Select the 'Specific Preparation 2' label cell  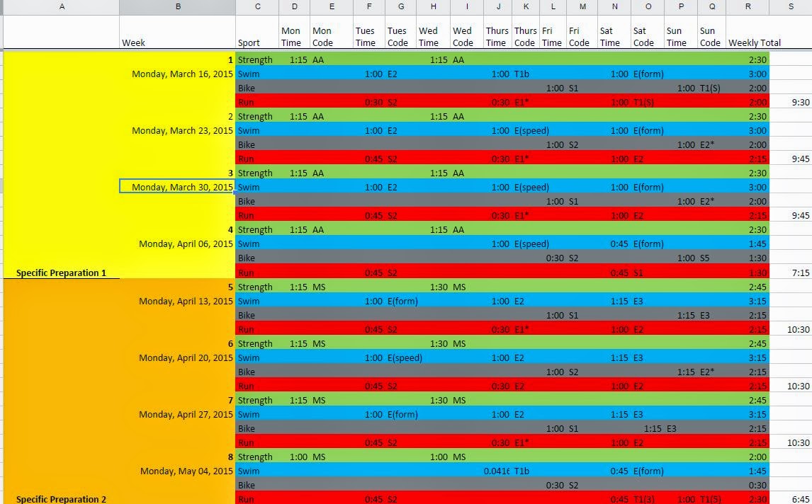pyautogui.click(x=62, y=499)
